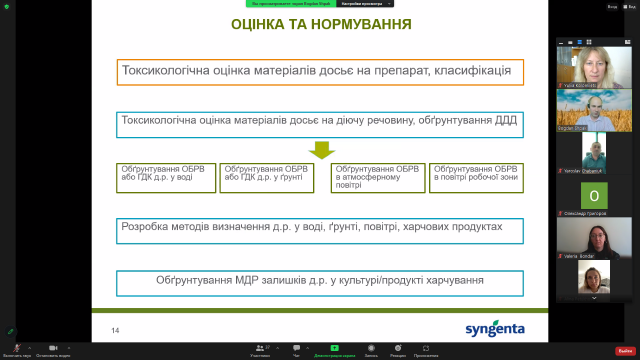Click the Syngenta logo on the slide

click(495, 329)
